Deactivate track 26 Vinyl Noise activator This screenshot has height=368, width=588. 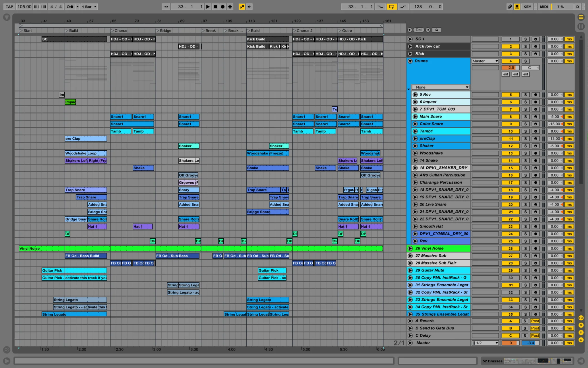tap(510, 248)
